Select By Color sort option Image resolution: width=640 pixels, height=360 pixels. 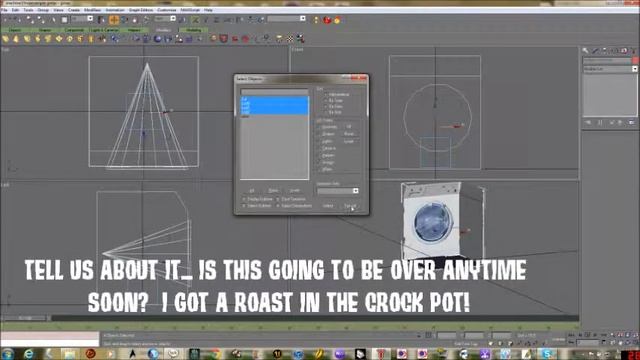click(333, 106)
